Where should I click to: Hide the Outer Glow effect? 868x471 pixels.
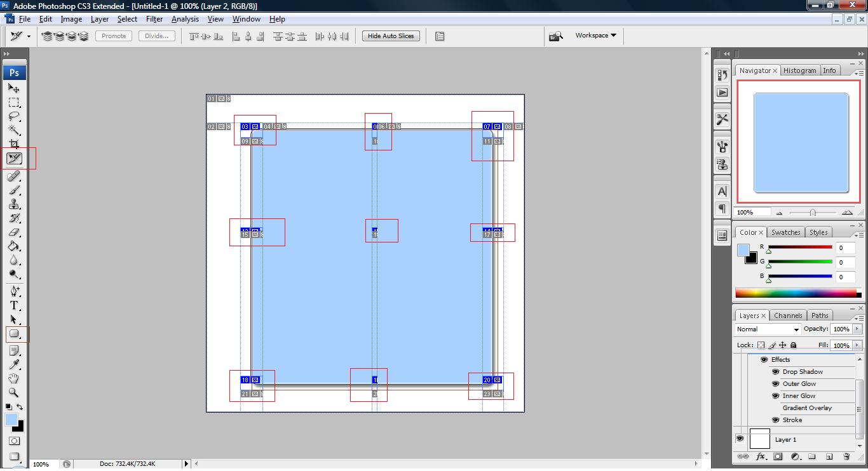tap(775, 384)
